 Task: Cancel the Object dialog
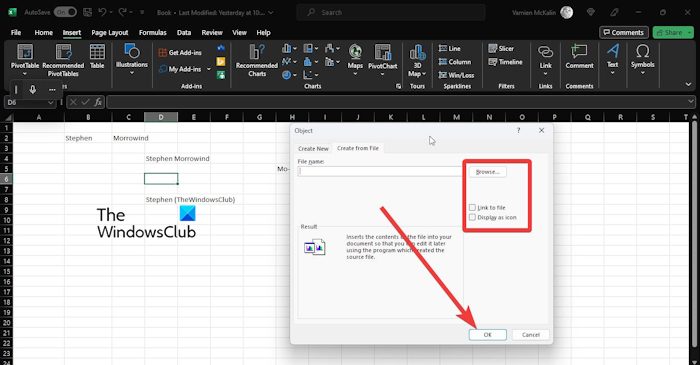[530, 335]
